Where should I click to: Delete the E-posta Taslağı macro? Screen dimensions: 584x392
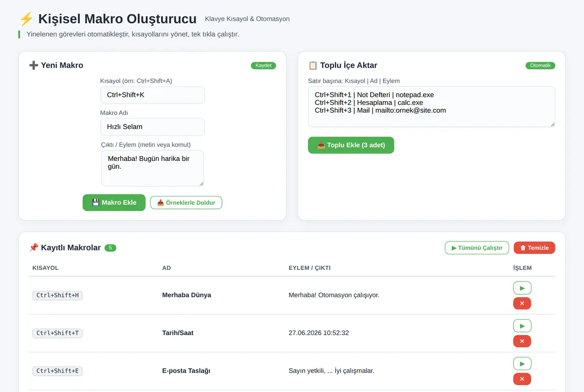coord(522,379)
